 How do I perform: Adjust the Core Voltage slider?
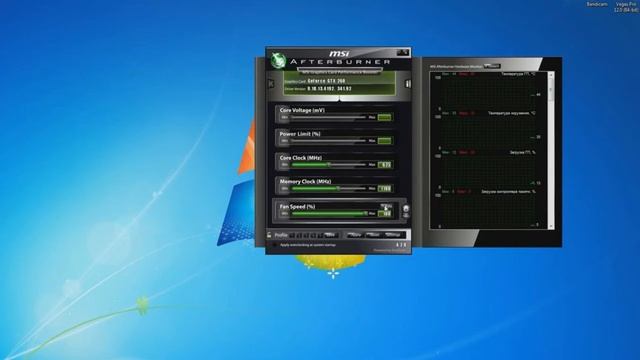click(x=328, y=118)
